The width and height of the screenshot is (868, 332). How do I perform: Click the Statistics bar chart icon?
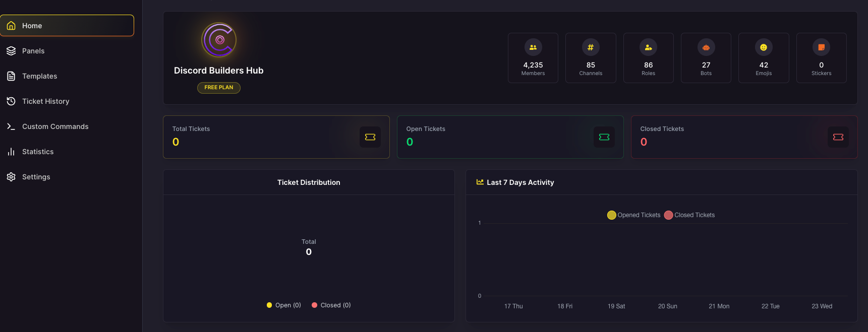point(11,152)
